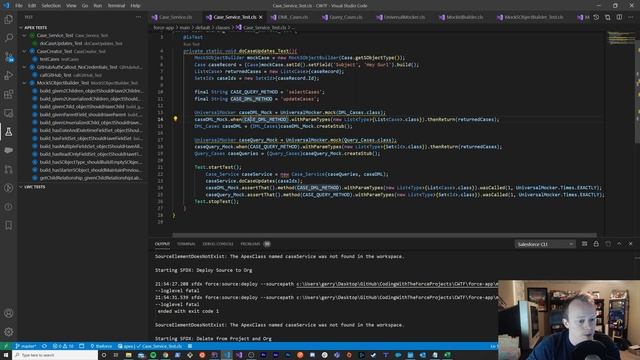Click the classes breadcrumb segment

tap(223, 28)
